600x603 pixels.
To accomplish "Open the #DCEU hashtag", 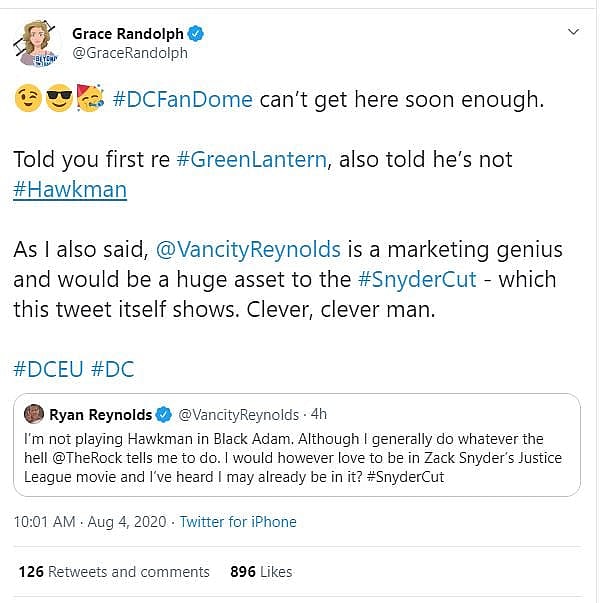I will [47, 369].
